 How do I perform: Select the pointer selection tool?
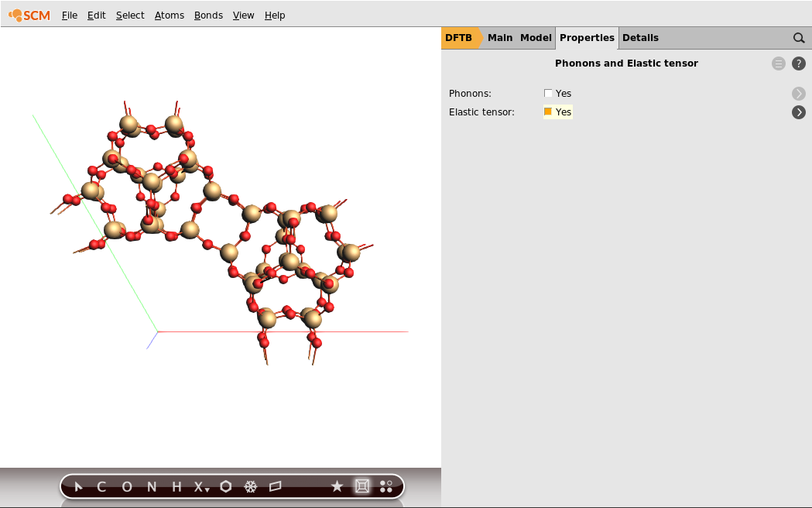click(x=77, y=486)
